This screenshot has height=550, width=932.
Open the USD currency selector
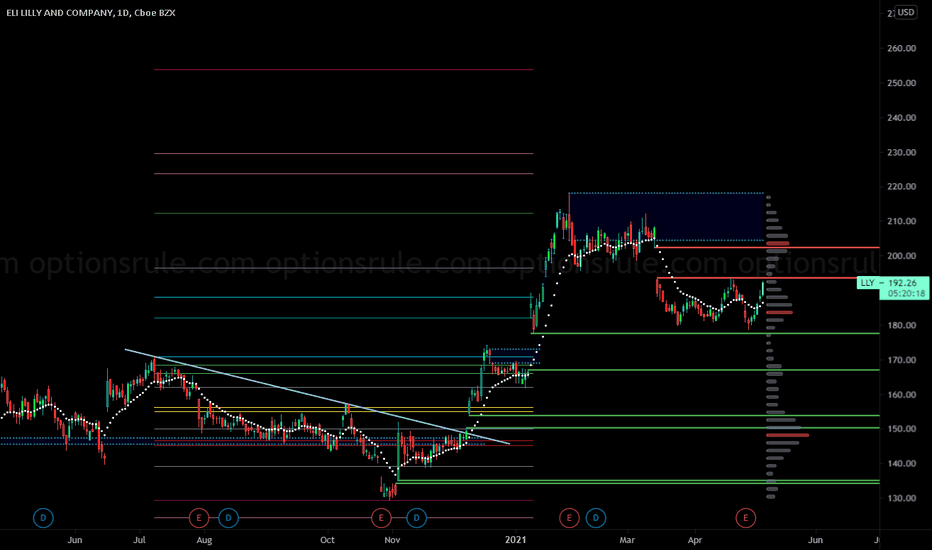tap(906, 12)
